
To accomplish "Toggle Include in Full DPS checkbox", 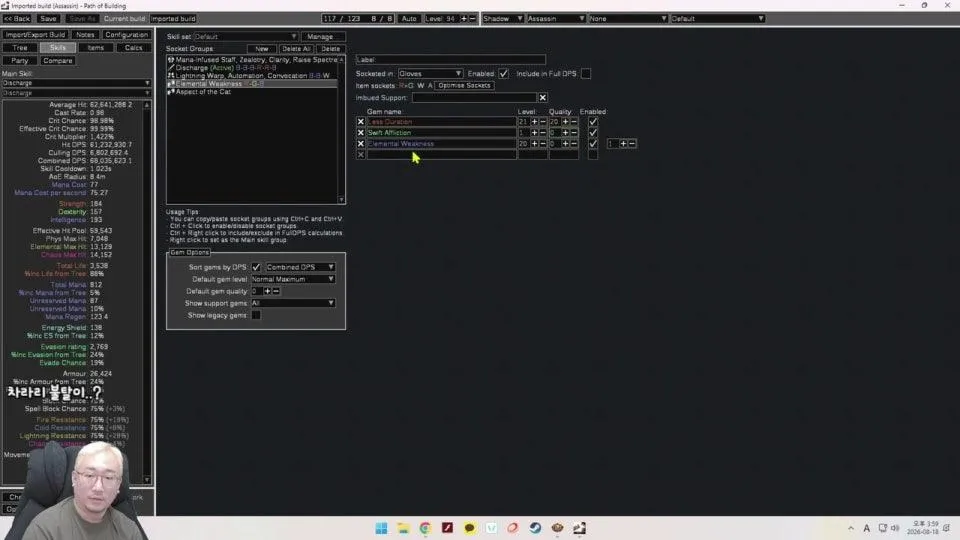I will (586, 73).
